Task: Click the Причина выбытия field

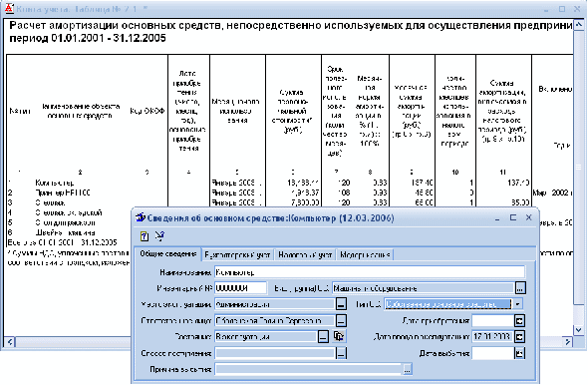Action: click(309, 369)
